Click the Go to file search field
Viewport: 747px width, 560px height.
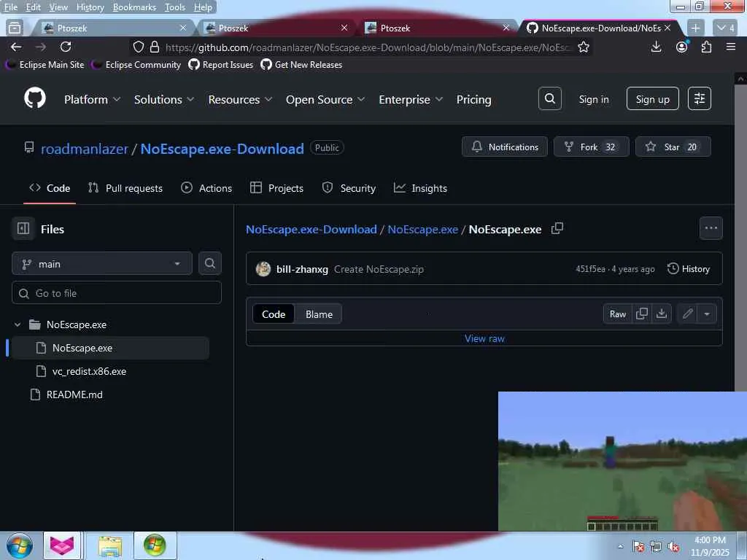tap(116, 293)
